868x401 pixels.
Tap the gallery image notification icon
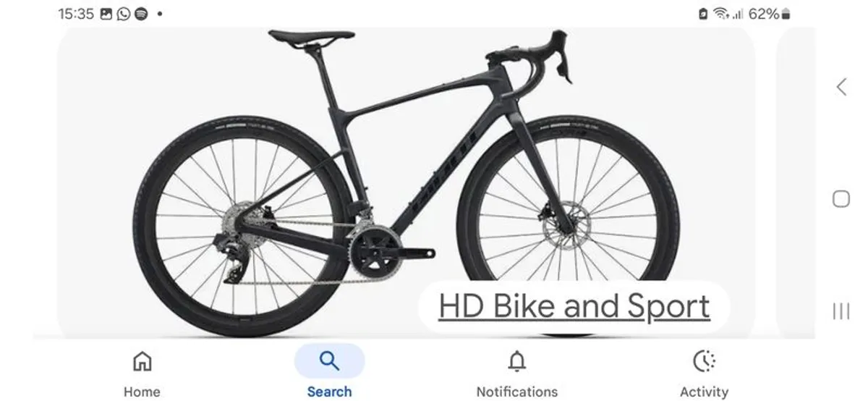tap(106, 14)
